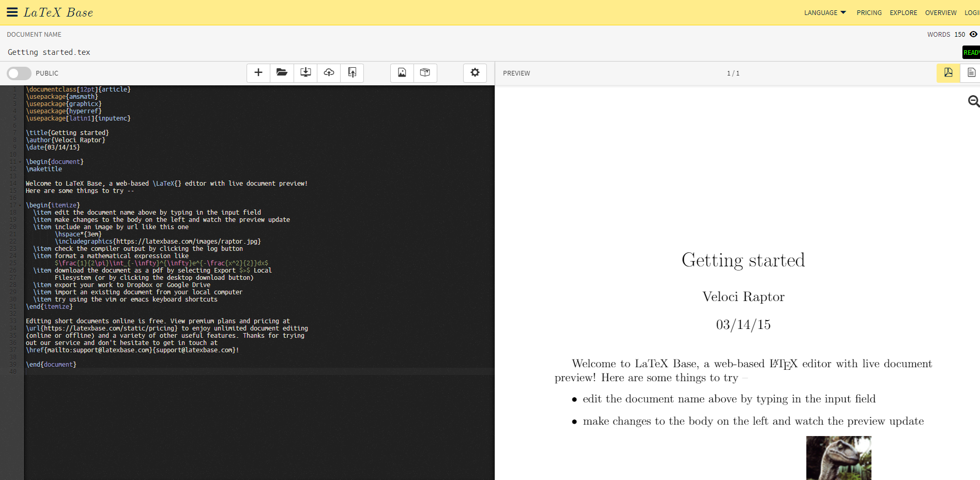
Task: Click the \end{document} line
Action: [x=51, y=365]
